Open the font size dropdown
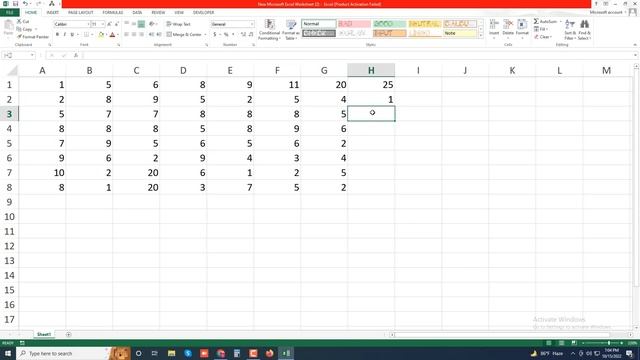Viewport: 640px width, 360px height. click(x=102, y=24)
